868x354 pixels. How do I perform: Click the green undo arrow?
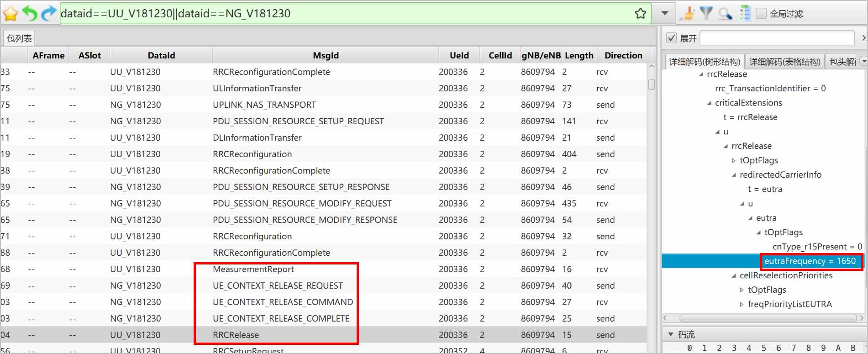[x=30, y=13]
